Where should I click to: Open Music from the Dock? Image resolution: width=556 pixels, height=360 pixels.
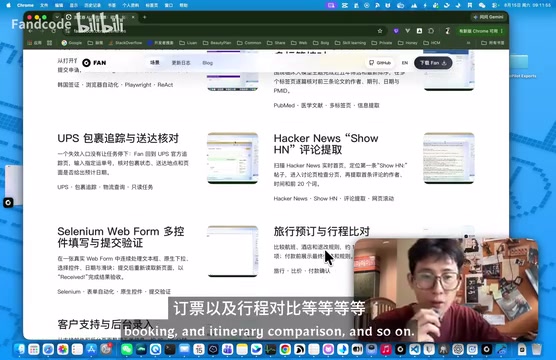click(x=386, y=349)
